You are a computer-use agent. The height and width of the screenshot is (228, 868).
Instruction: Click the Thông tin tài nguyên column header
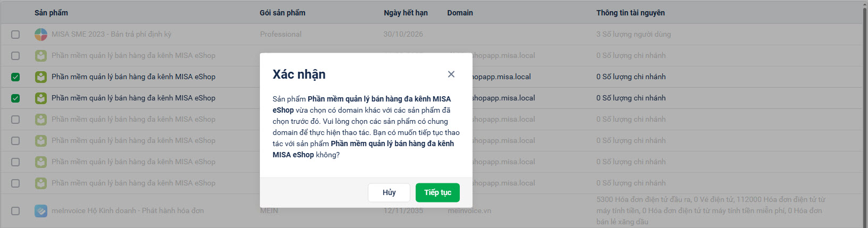(x=630, y=13)
